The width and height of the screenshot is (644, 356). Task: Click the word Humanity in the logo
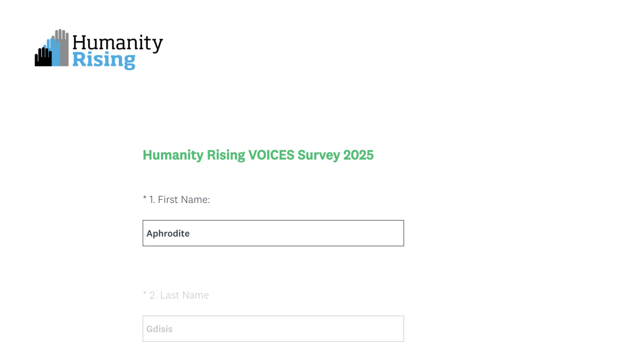point(118,43)
